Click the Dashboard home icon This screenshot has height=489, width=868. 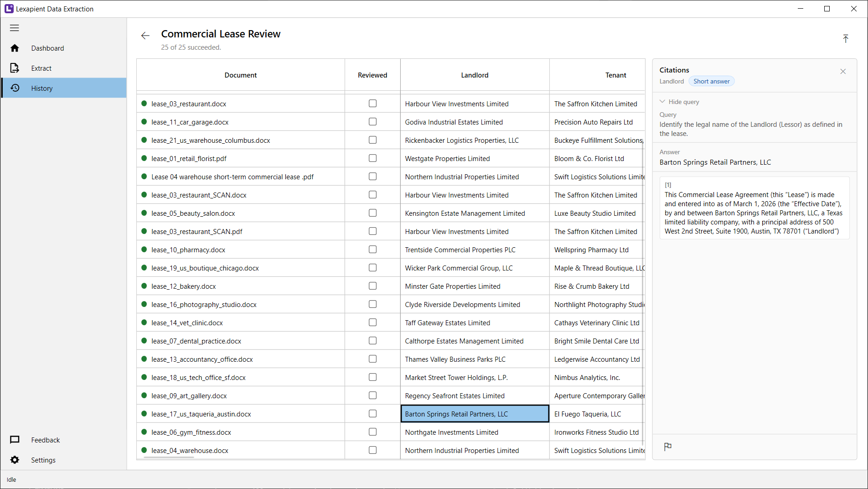15,48
